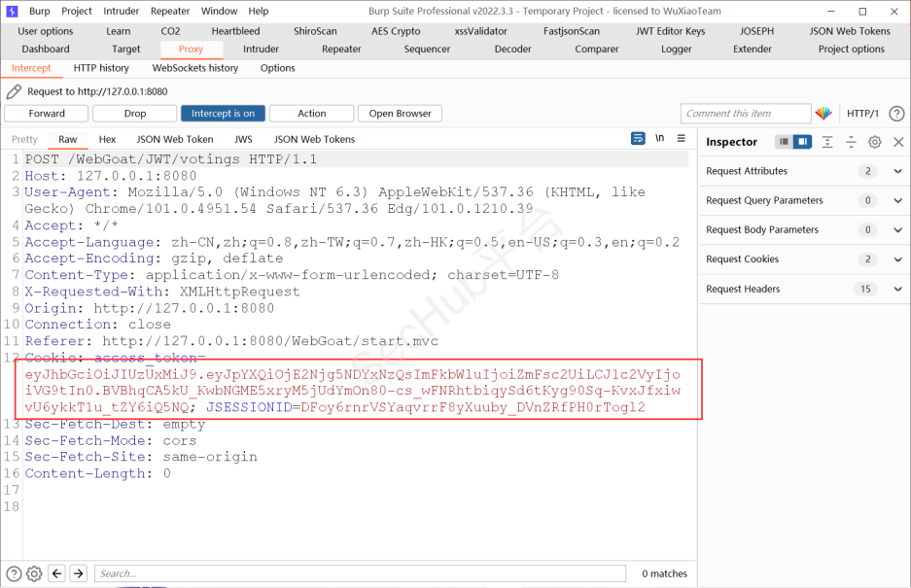The image size is (911, 588).
Task: Open help icon next to HTTP/1
Action: 896,114
